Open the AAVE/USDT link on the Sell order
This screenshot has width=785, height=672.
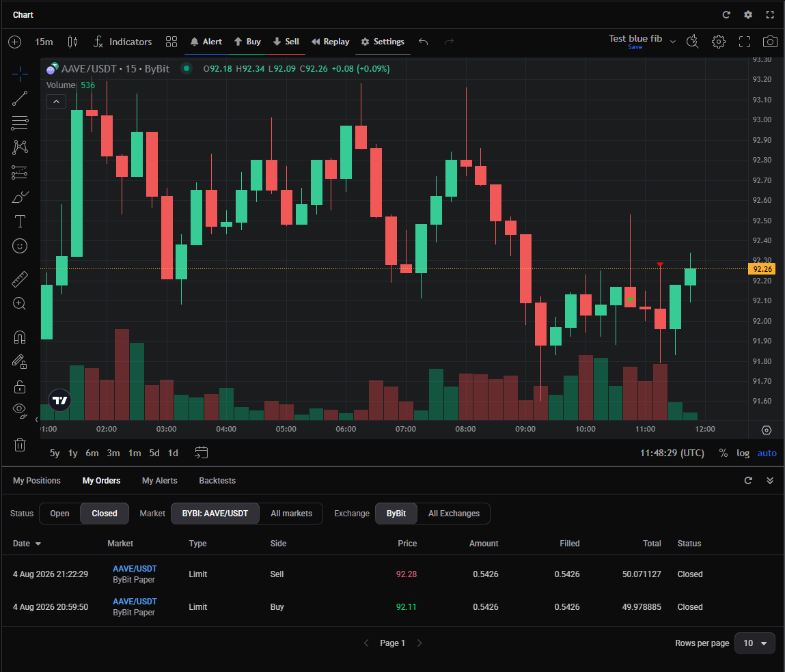click(135, 568)
